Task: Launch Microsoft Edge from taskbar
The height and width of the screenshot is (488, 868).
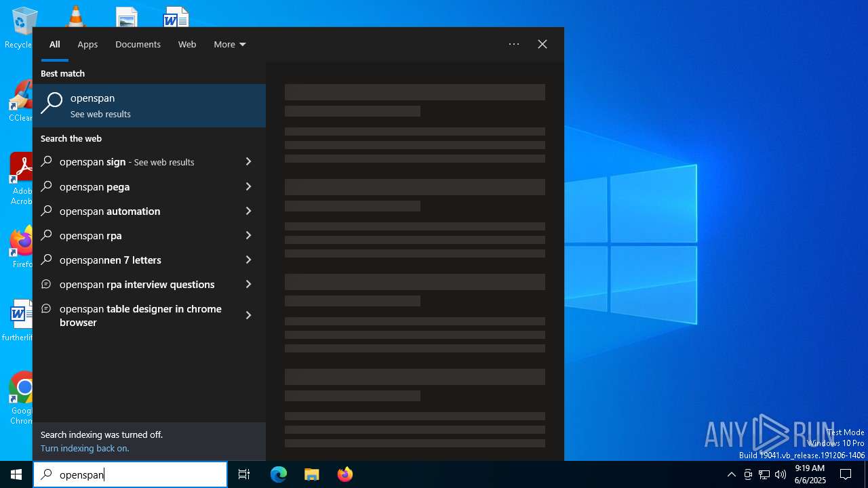Action: 279,474
